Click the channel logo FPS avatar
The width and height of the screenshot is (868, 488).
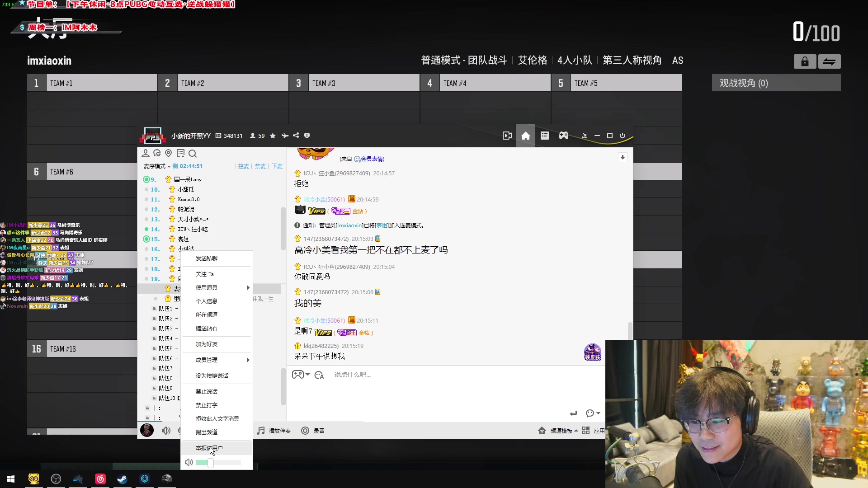pyautogui.click(x=152, y=136)
